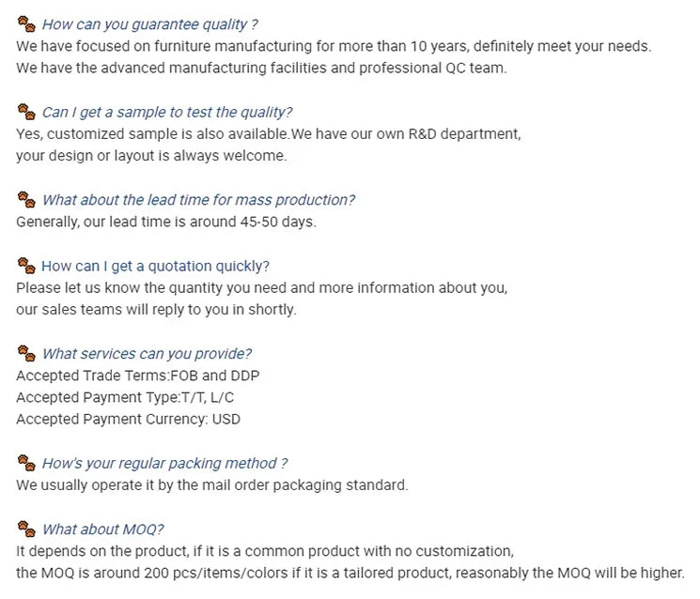Click 'How's your regular packing method ?' heading

coord(164,463)
